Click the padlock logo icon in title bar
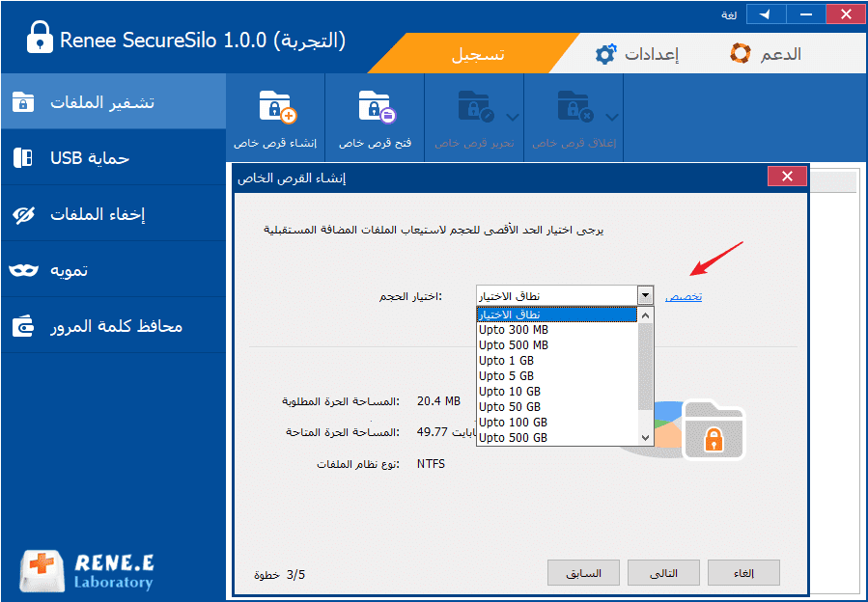 40,37
